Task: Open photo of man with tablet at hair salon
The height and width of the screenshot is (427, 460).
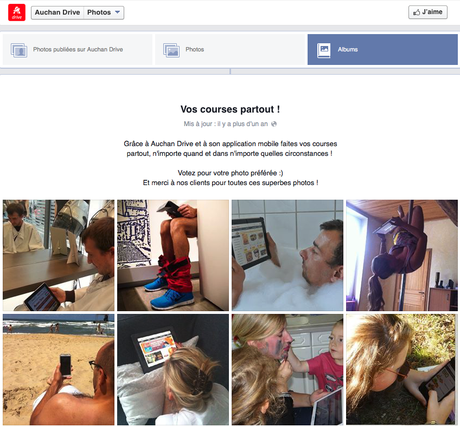Action: point(59,255)
